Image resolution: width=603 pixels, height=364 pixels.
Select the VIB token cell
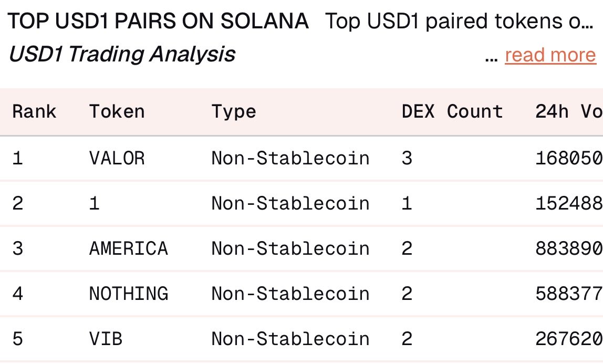[x=106, y=339]
